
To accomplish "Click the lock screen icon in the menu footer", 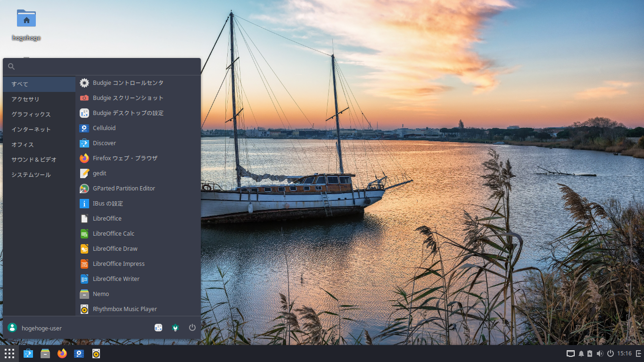I will click(x=158, y=328).
